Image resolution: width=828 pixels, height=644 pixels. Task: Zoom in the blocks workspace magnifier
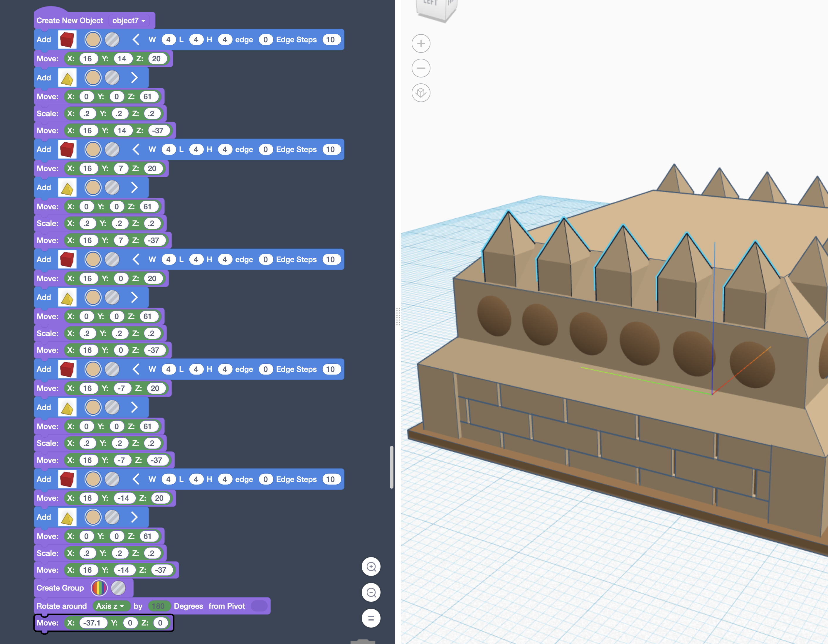(x=371, y=567)
